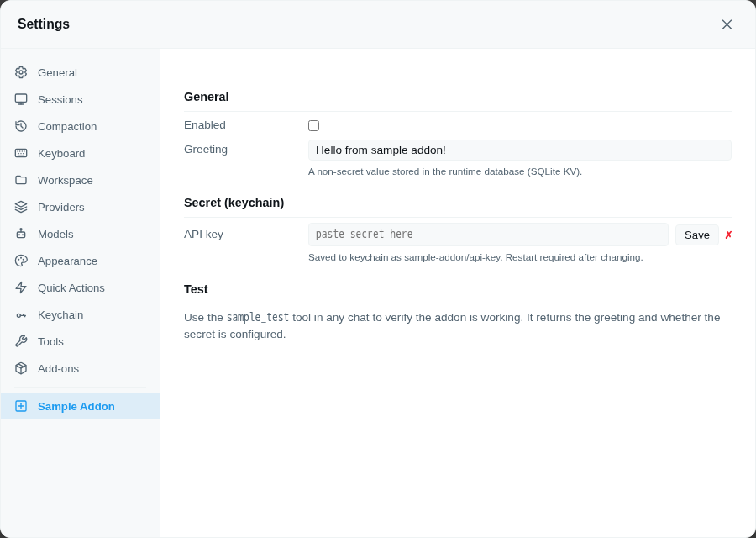The height and width of the screenshot is (538, 756).
Task: Click the 'API key' field label
Action: [x=203, y=235]
